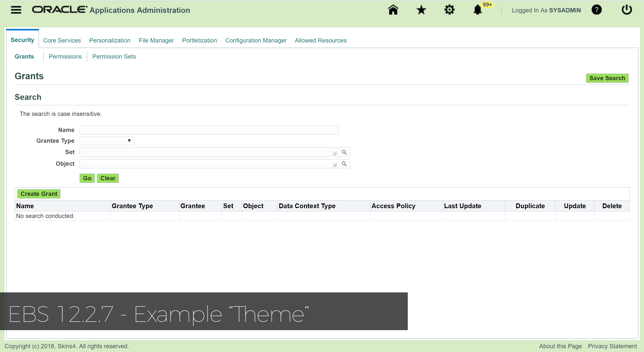644x352 pixels.
Task: Open the Object field search magnifier
Action: point(344,164)
